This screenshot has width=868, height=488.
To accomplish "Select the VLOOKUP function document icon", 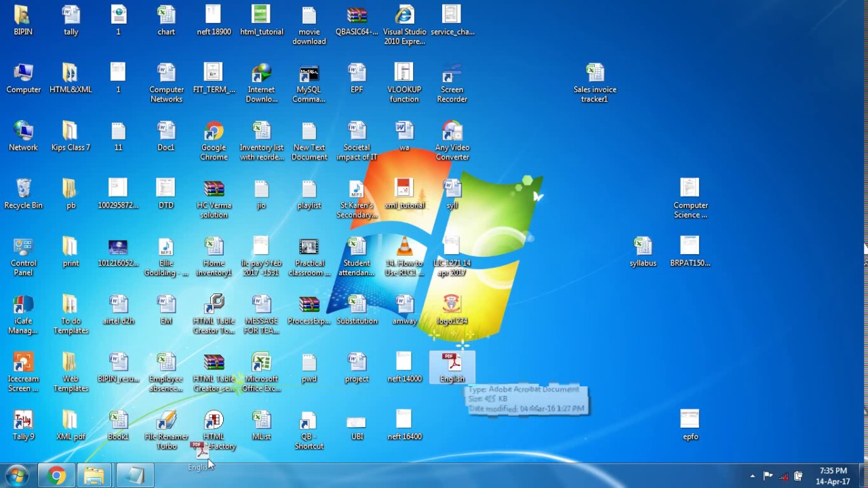I will point(404,73).
